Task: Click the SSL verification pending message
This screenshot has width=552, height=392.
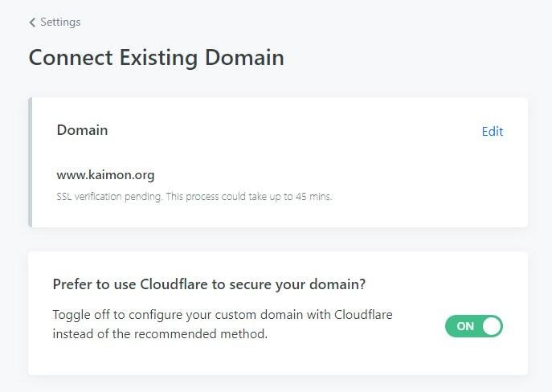Action: point(194,197)
